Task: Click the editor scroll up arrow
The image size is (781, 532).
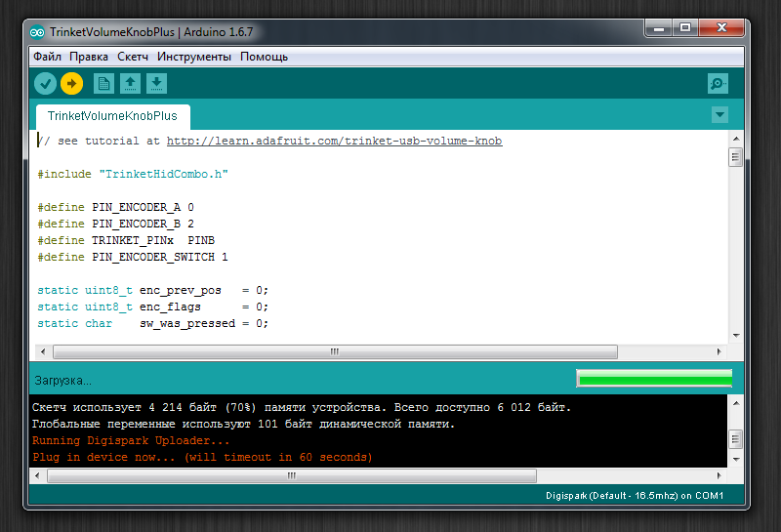Action: [x=736, y=139]
